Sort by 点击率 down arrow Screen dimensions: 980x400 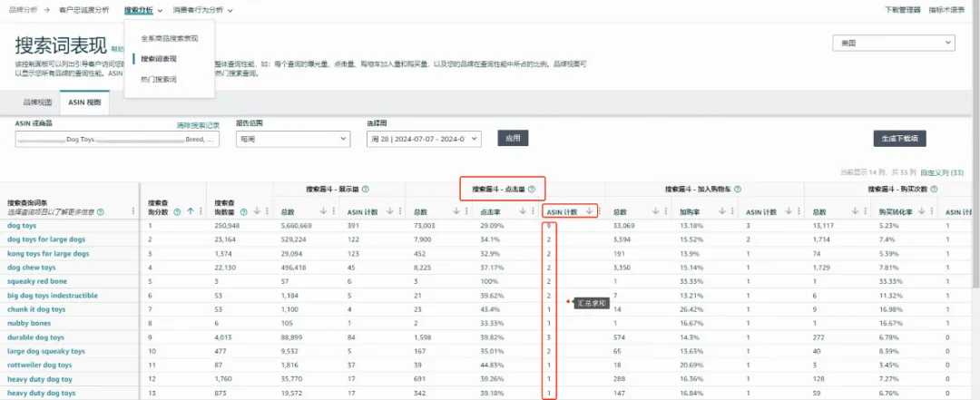coord(524,211)
